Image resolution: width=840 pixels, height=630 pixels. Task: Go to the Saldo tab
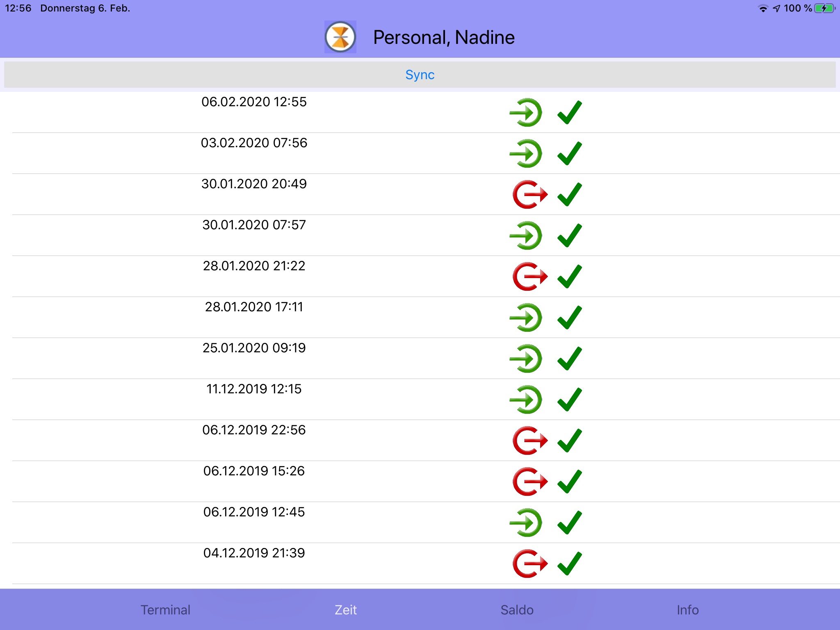(517, 610)
